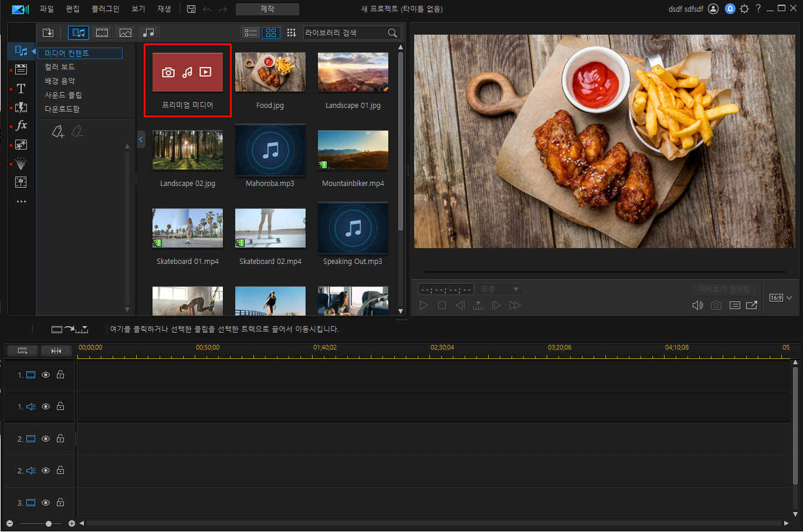Select the Food.jpg thumbnail
Screen dimensions: 803x532
[270, 72]
